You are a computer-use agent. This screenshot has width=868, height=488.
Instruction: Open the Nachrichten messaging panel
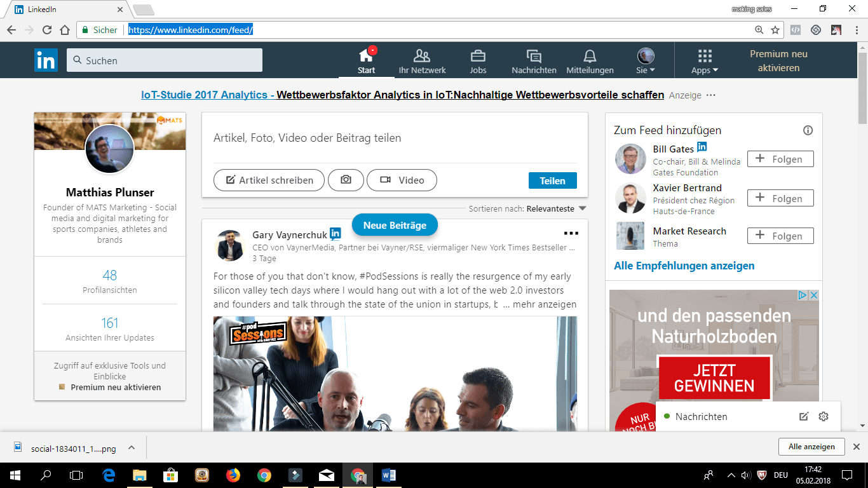701,417
